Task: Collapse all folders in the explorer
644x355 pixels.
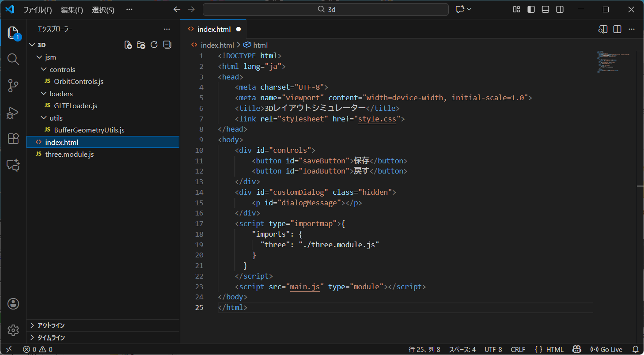Action: pos(167,45)
